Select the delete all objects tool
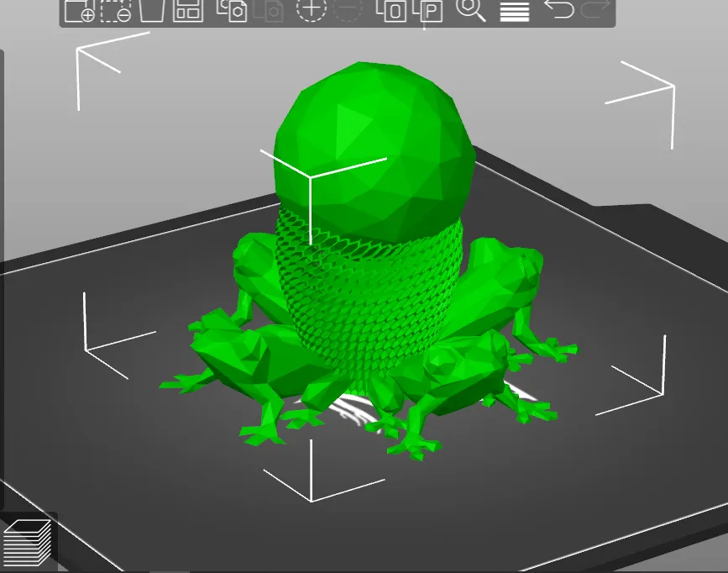 [x=155, y=12]
